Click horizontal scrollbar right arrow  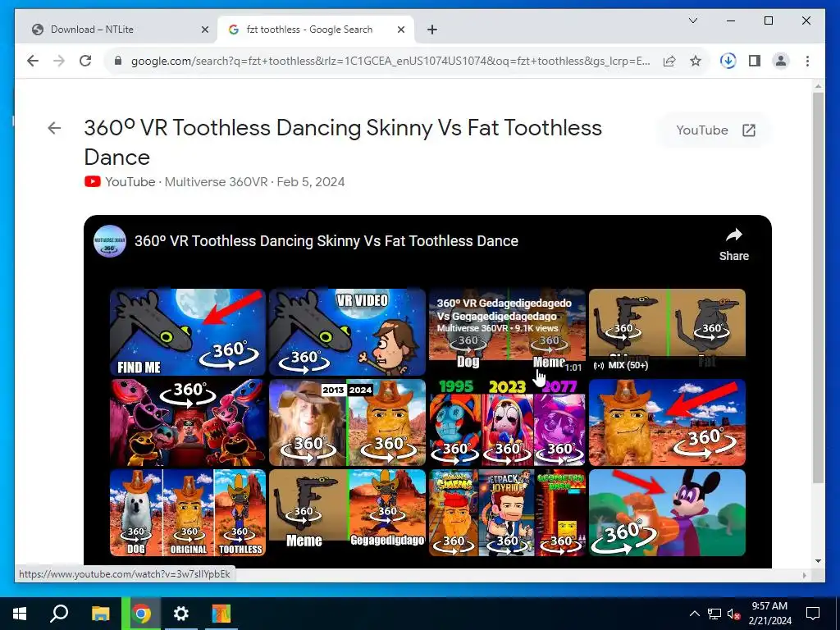click(804, 575)
